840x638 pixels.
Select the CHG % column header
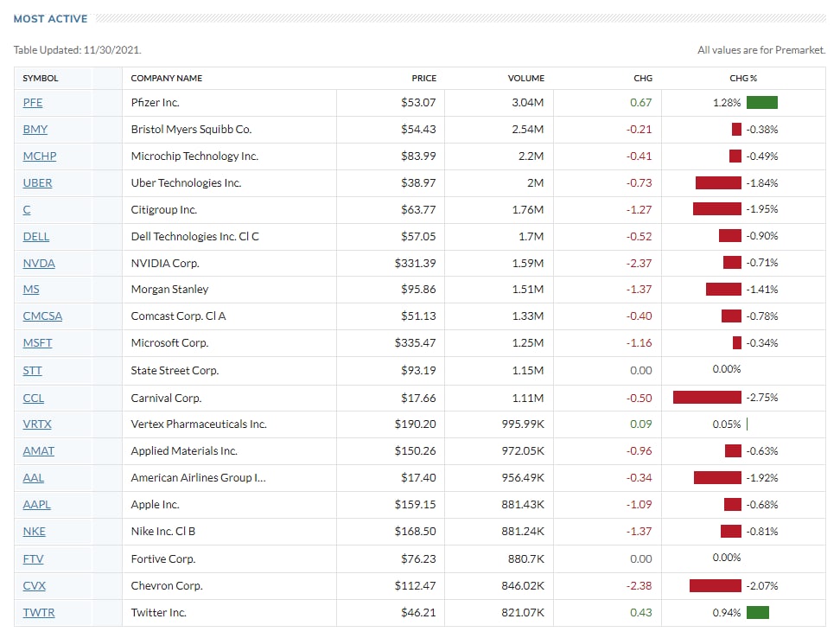click(743, 78)
